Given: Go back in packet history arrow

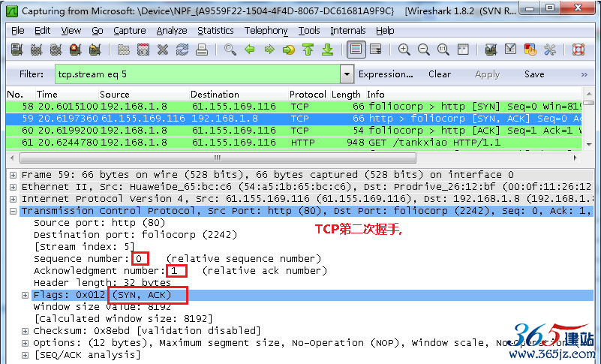Looking at the screenshot, I should coord(250,50).
